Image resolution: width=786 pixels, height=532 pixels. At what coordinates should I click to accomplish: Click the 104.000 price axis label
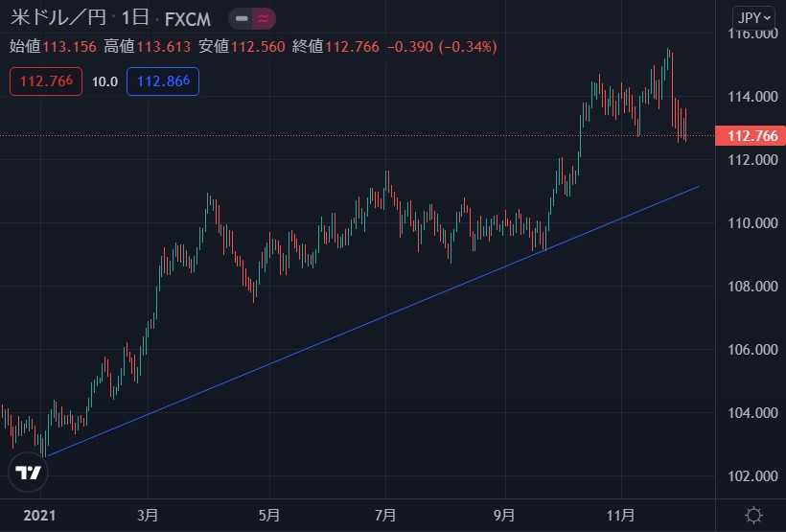coord(752,413)
